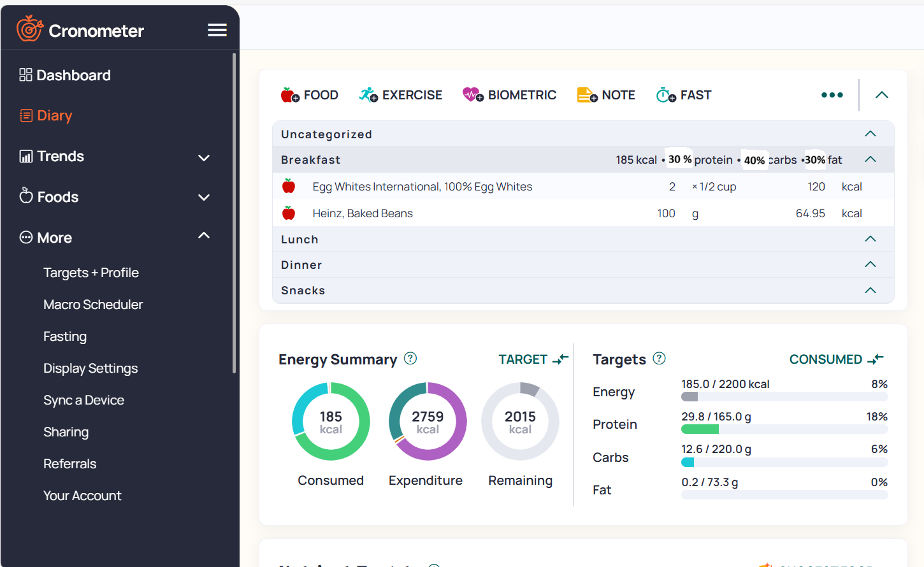
Task: Open Sync a Device page
Action: click(x=83, y=400)
